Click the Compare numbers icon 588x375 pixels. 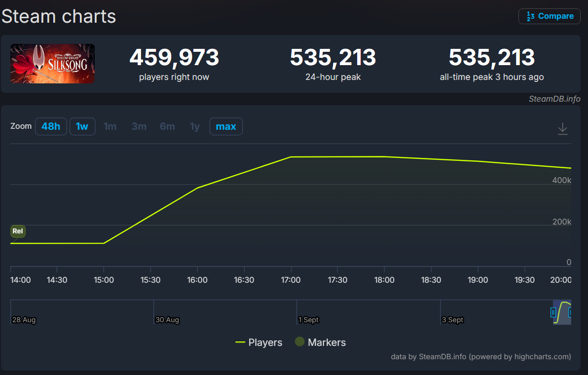pyautogui.click(x=530, y=16)
